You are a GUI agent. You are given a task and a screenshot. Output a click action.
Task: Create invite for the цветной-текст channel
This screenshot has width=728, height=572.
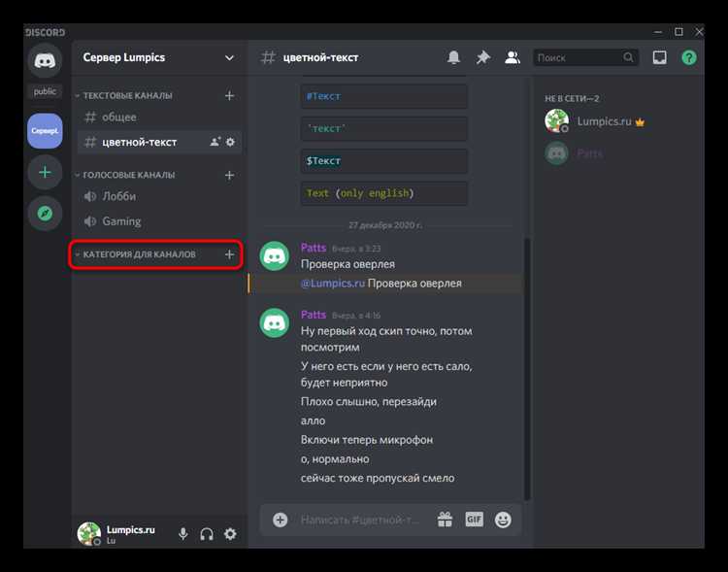215,142
